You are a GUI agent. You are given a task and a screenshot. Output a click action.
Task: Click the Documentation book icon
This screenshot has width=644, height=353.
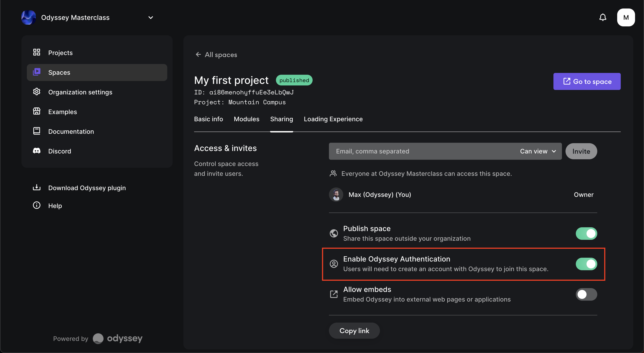(36, 131)
